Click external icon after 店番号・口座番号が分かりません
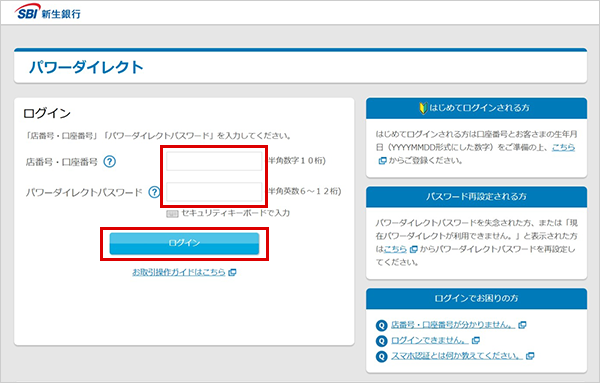The width and height of the screenshot is (600, 383). click(x=522, y=325)
